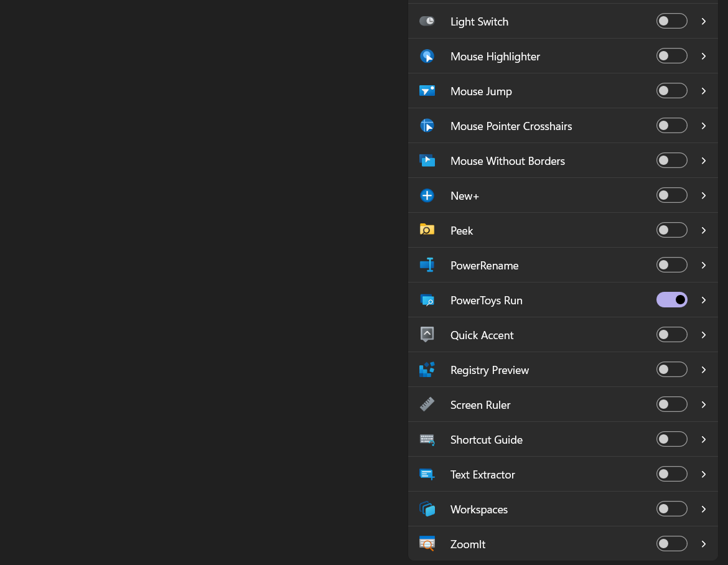The image size is (728, 565).
Task: Select the Mouse Highlighter label
Action: [x=495, y=57]
